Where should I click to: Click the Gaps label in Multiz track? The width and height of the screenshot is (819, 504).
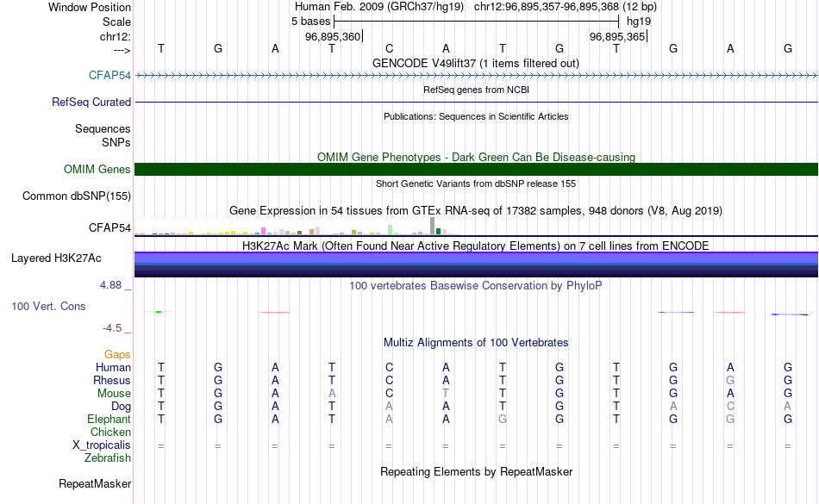pyautogui.click(x=117, y=354)
